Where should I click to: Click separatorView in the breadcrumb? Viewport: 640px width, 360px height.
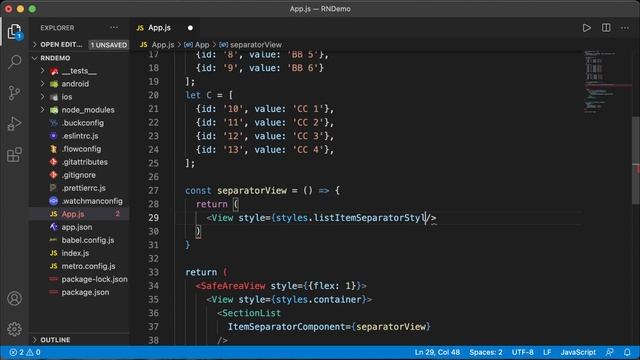[x=251, y=44]
